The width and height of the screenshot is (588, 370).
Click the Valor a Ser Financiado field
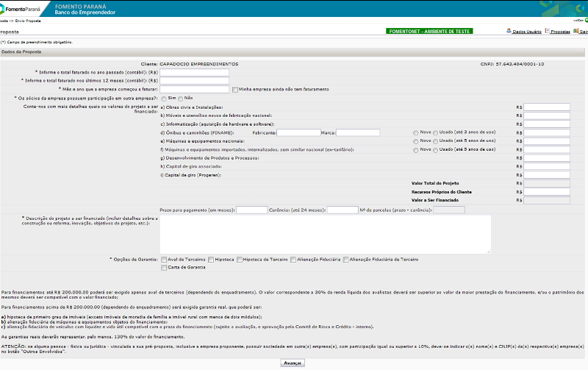(547, 200)
